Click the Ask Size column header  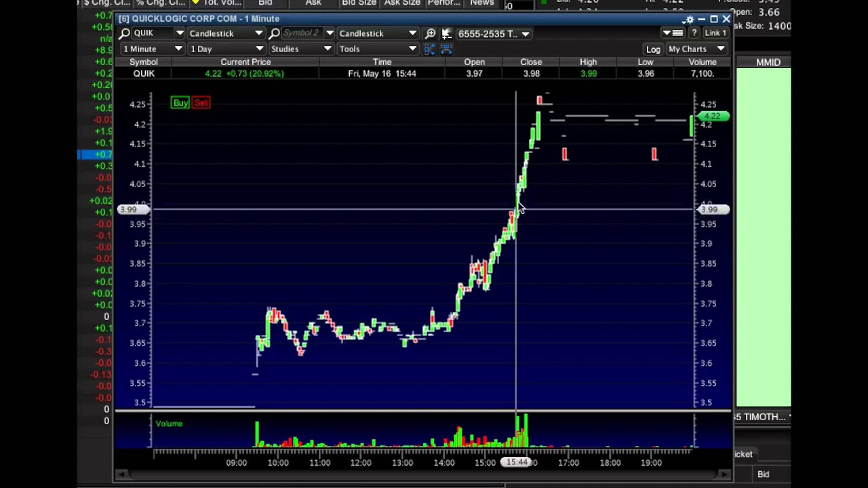[x=402, y=3]
